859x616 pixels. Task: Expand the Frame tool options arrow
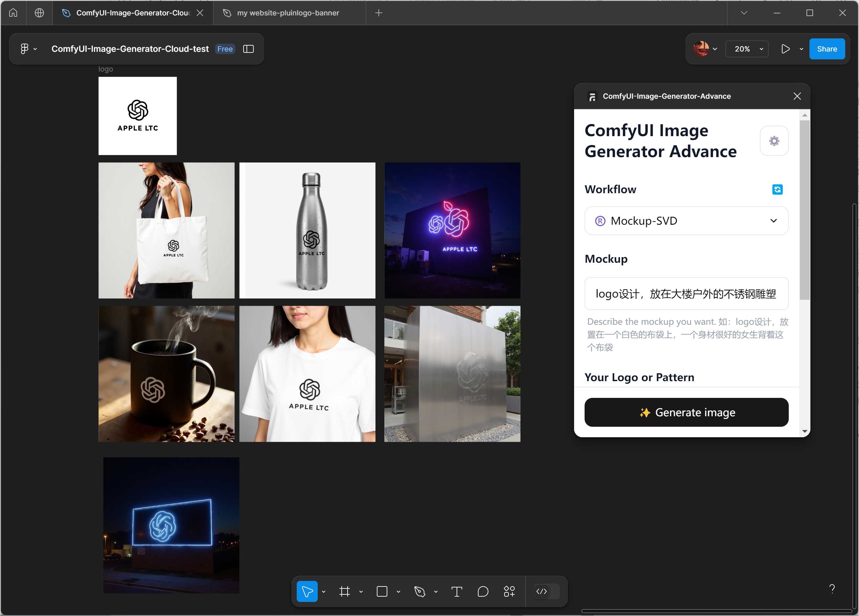[x=361, y=592]
